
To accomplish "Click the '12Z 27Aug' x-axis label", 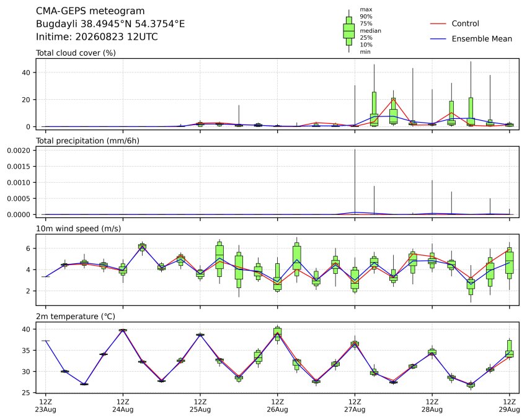I will coord(355,406).
